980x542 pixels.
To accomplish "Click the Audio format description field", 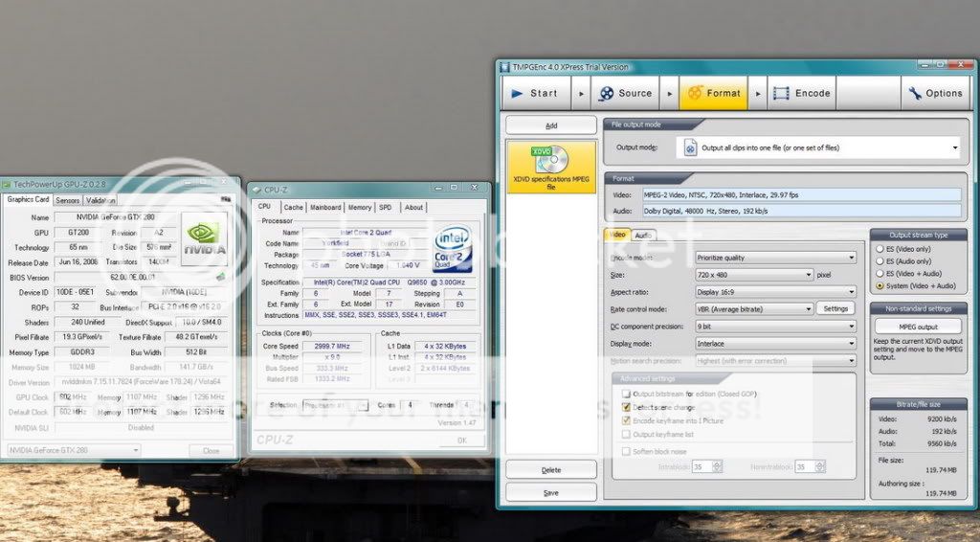I will 802,211.
